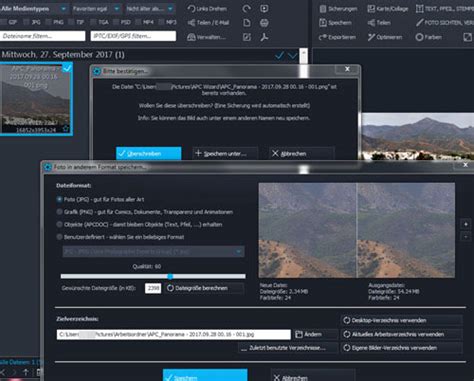Click Teilen in the right toolbar
The image size is (474, 381).
point(379,23)
